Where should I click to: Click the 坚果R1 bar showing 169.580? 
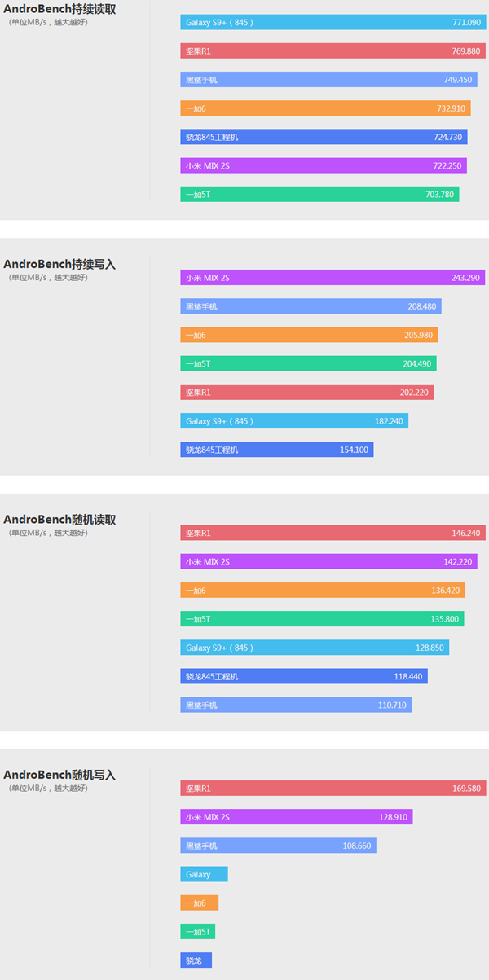pos(333,788)
